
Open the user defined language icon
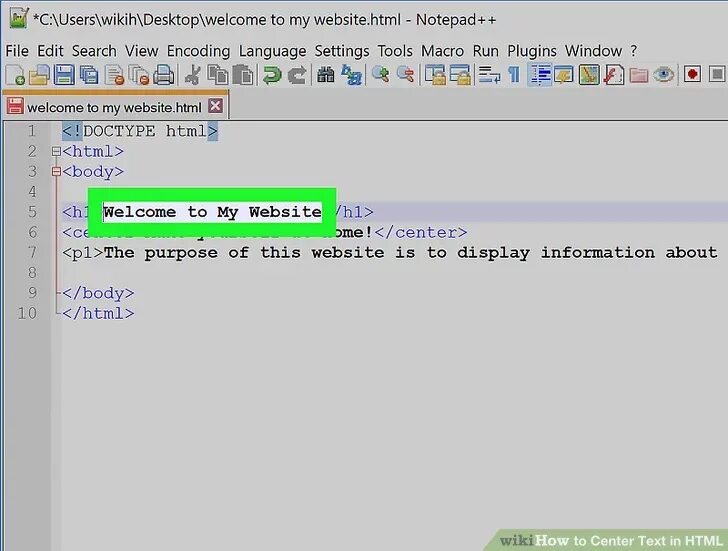(x=564, y=75)
